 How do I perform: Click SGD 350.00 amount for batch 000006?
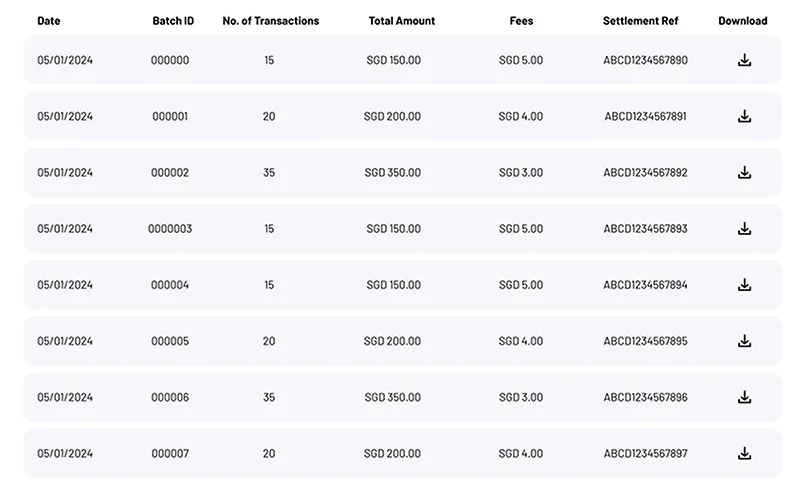point(393,397)
